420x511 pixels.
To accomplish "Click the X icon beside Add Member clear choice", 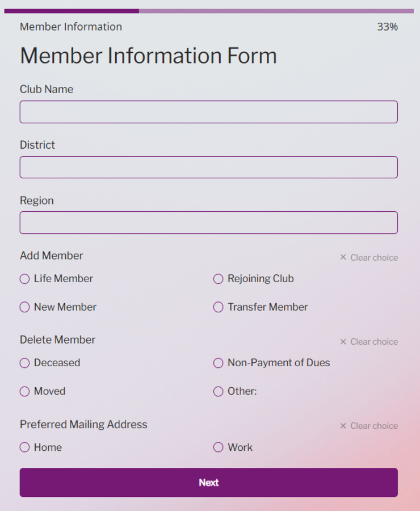I will [343, 257].
